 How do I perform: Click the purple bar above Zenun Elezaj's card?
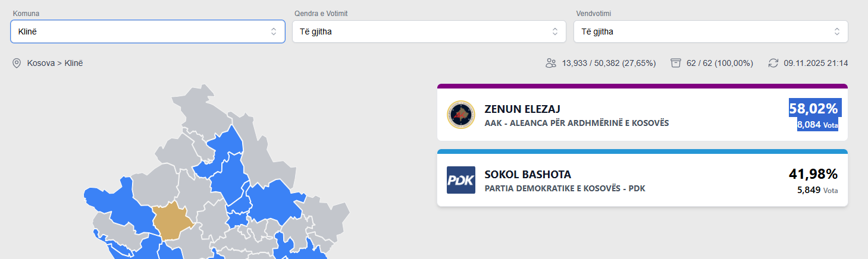[642, 86]
